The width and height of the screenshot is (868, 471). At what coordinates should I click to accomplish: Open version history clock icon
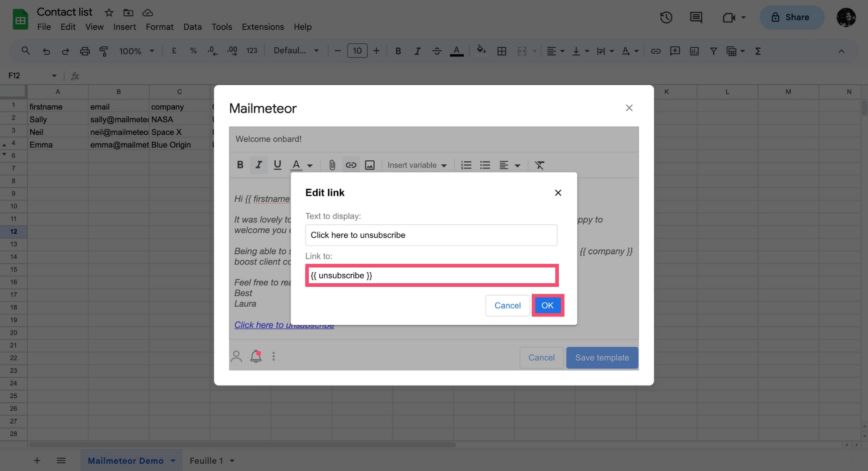click(x=666, y=18)
